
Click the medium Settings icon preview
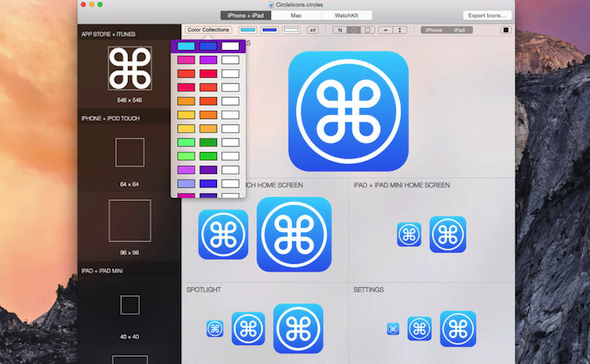click(x=420, y=329)
